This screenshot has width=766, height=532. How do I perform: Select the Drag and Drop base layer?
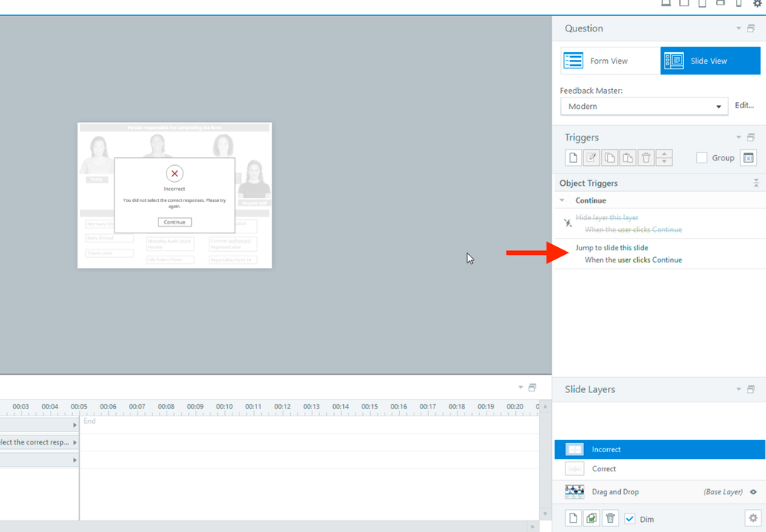[x=659, y=492]
